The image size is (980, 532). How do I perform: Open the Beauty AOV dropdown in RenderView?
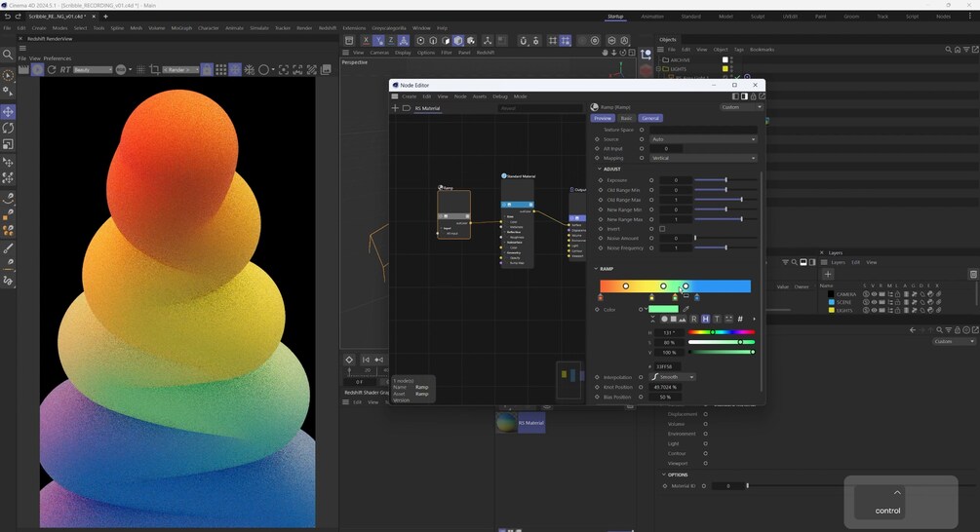tap(93, 70)
